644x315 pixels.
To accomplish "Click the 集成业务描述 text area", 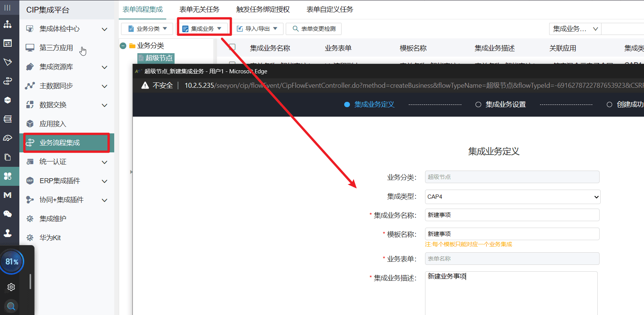I will click(511, 293).
